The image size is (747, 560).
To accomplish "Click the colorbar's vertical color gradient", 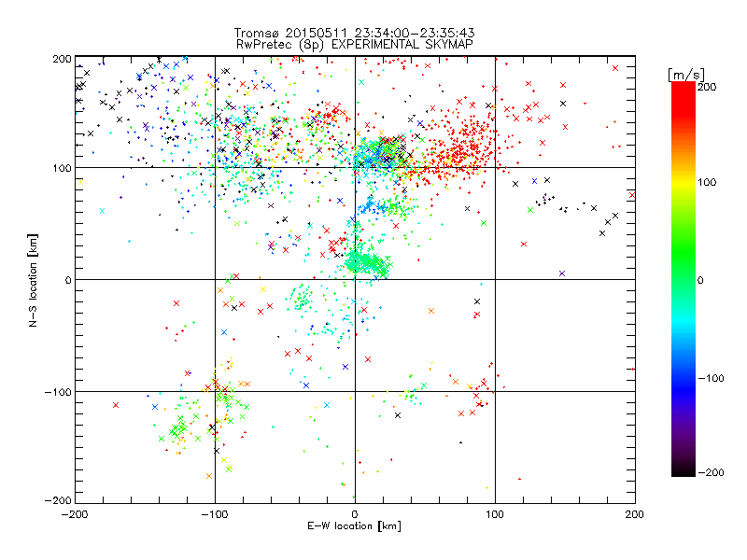I will pyautogui.click(x=684, y=279).
